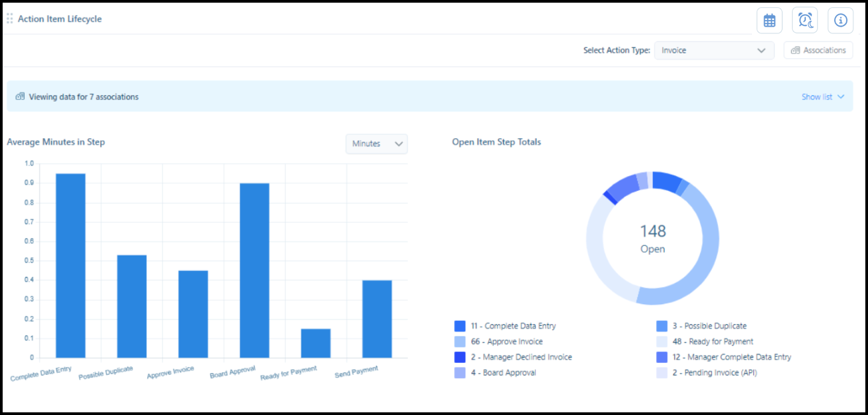
Task: Expand the Show list link
Action: pos(823,97)
